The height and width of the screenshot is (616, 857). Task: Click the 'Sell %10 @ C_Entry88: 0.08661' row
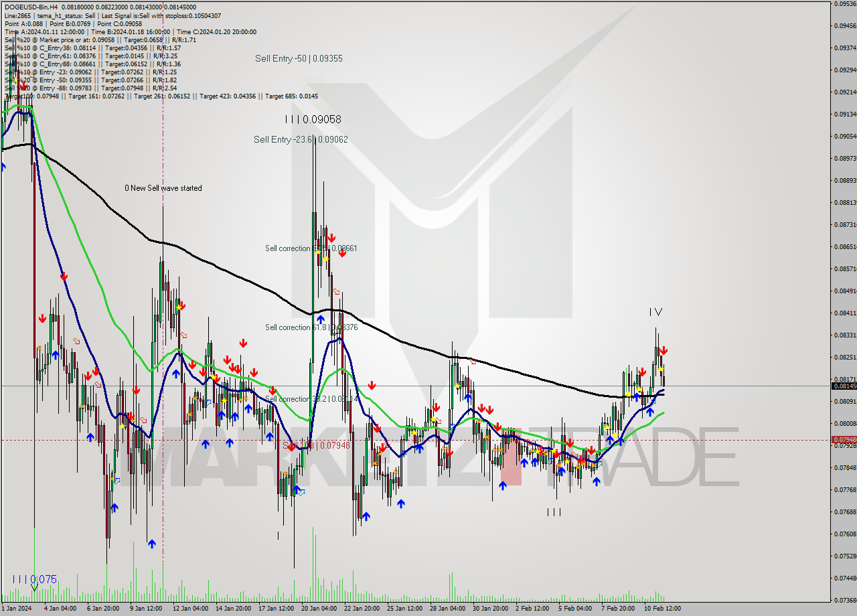coord(92,64)
